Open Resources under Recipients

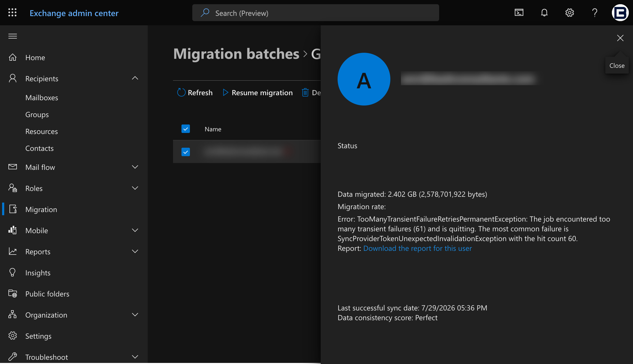point(42,131)
